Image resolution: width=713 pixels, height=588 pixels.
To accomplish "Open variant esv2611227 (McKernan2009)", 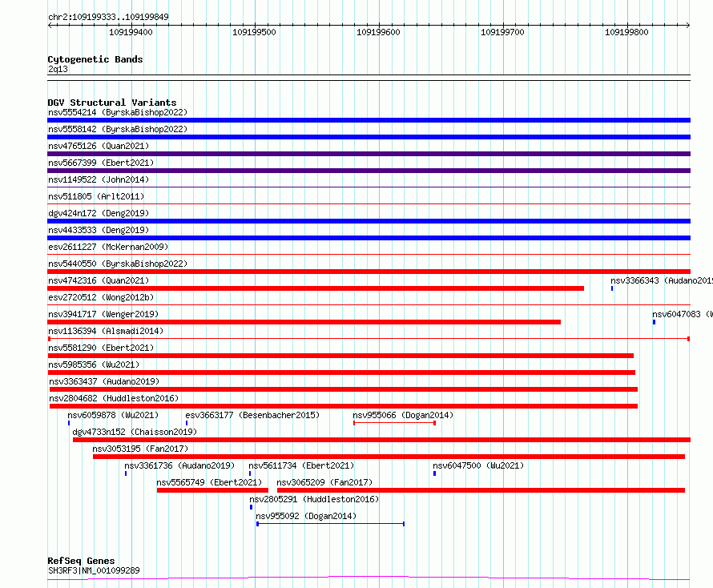I will tap(108, 247).
